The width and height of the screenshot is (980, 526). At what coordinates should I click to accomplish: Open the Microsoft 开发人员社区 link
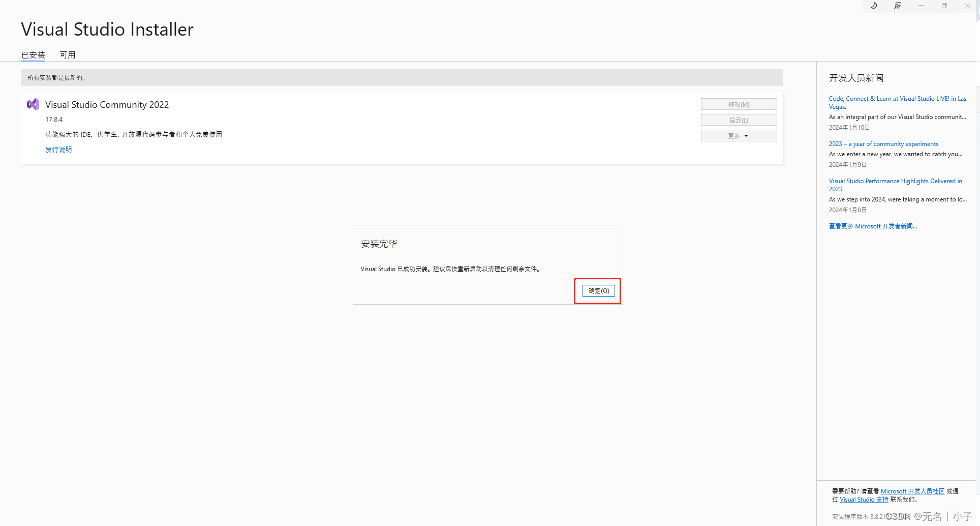[x=912, y=491]
